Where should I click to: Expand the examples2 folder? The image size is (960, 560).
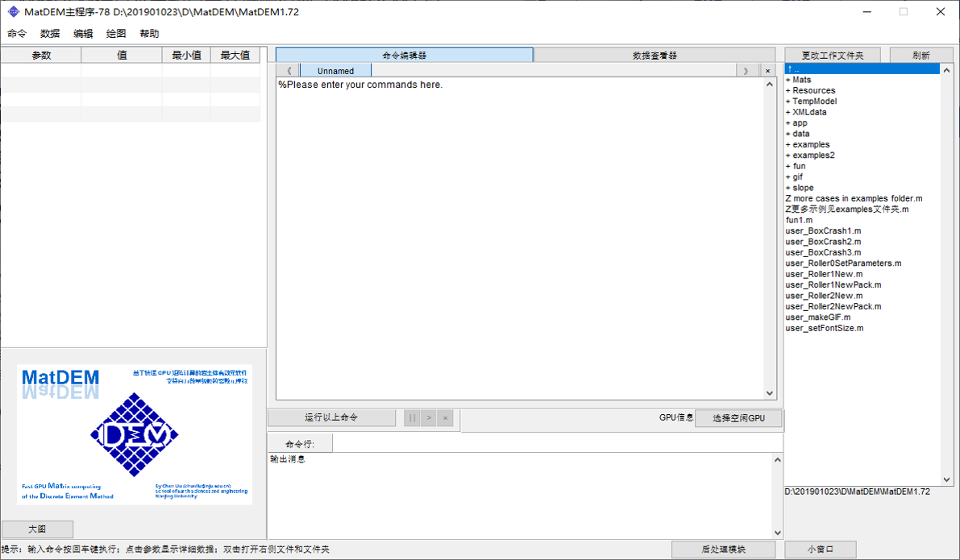[862, 156]
